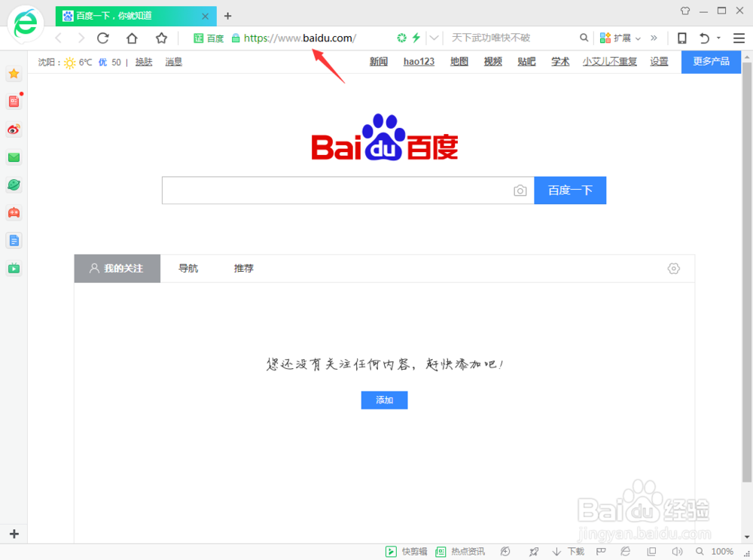The image size is (753, 560).
Task: Open 下载 downloads in status bar
Action: coord(568,552)
